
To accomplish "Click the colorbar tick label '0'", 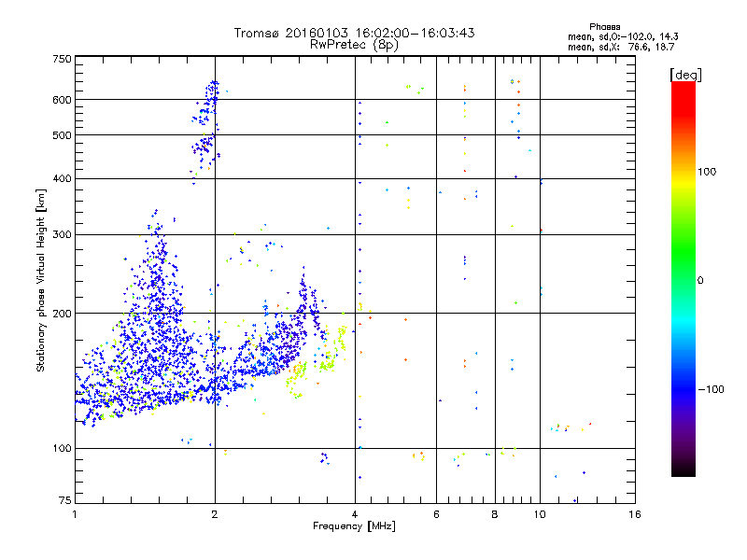I will point(700,280).
